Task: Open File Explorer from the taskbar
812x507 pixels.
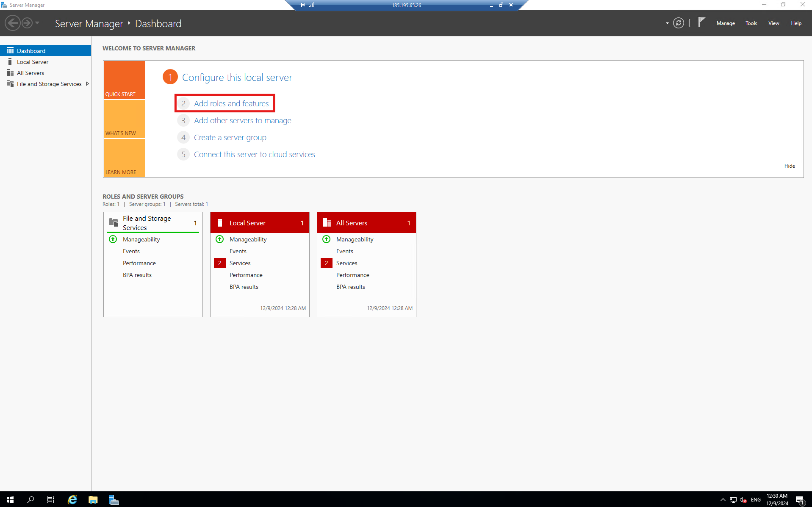Action: pos(93,500)
